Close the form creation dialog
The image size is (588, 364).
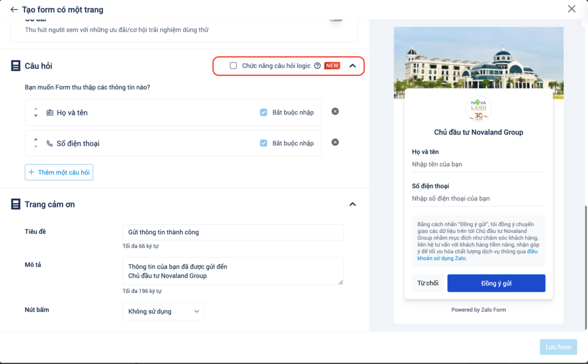[x=571, y=9]
